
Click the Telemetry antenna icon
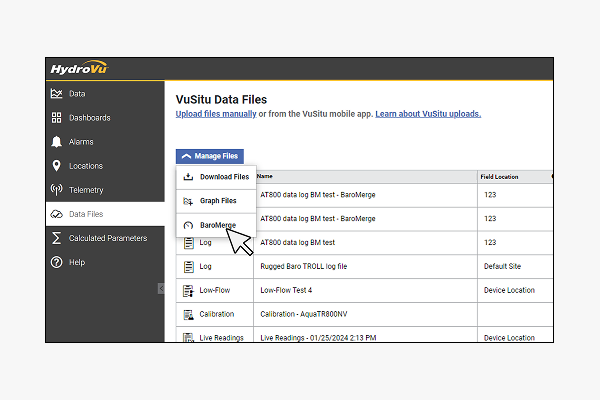[56, 190]
